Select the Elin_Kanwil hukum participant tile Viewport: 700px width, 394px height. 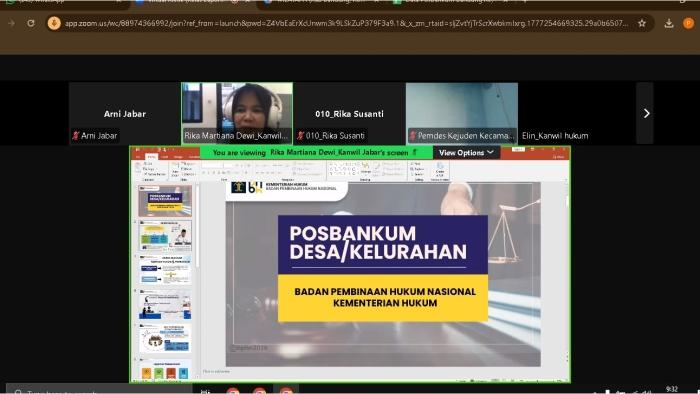tap(575, 113)
